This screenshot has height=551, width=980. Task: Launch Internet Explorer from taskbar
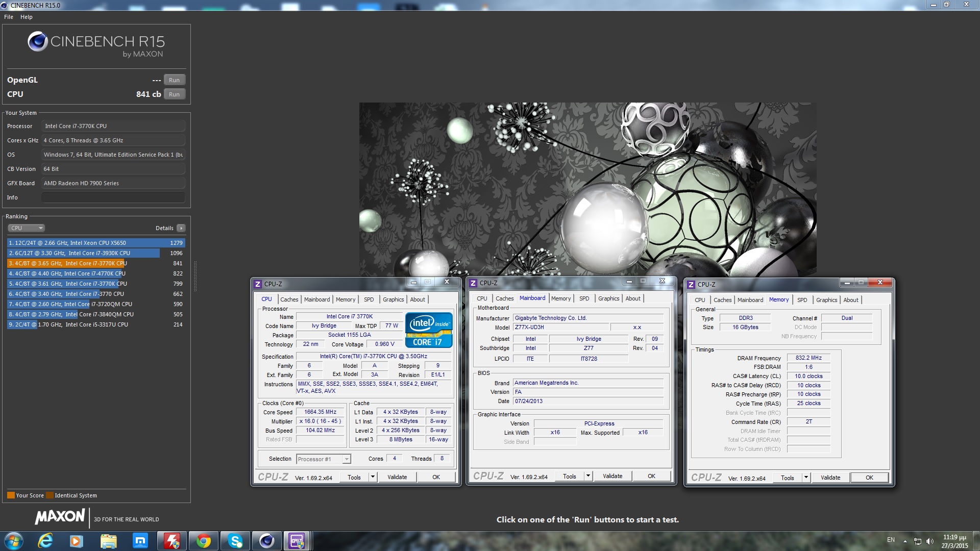pyautogui.click(x=45, y=541)
